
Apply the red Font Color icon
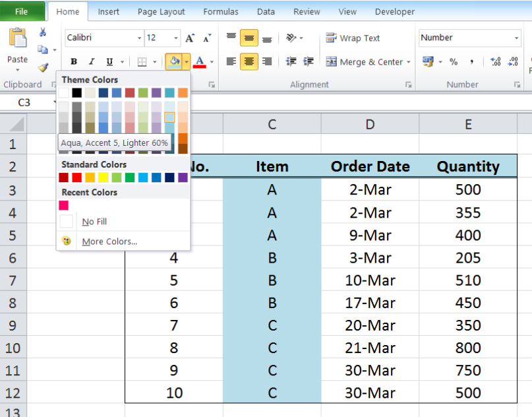pos(200,62)
